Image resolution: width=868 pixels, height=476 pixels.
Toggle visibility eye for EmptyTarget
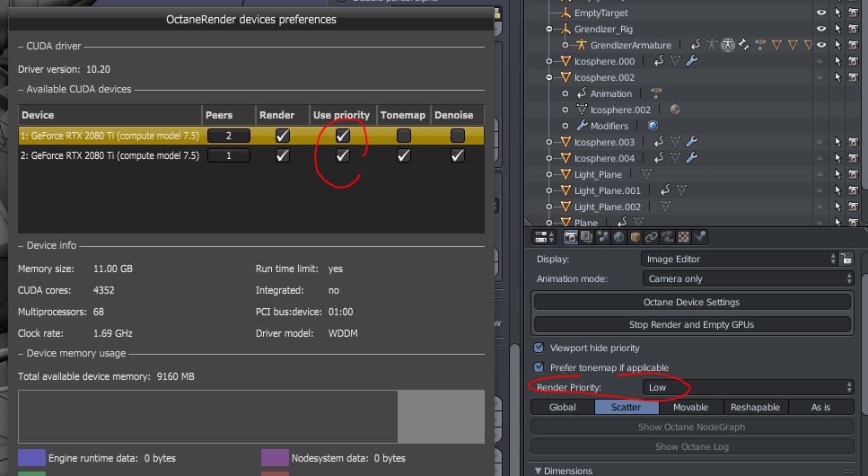pos(821,13)
